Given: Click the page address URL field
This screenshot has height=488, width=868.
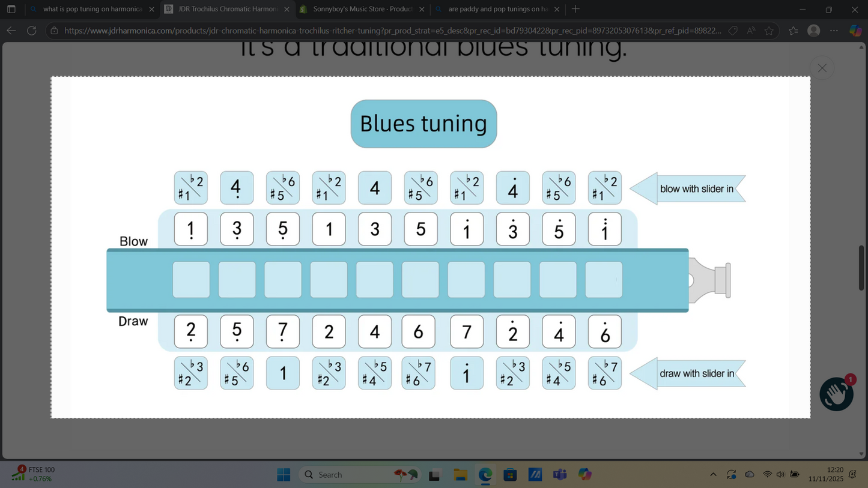Looking at the screenshot, I should point(390,31).
